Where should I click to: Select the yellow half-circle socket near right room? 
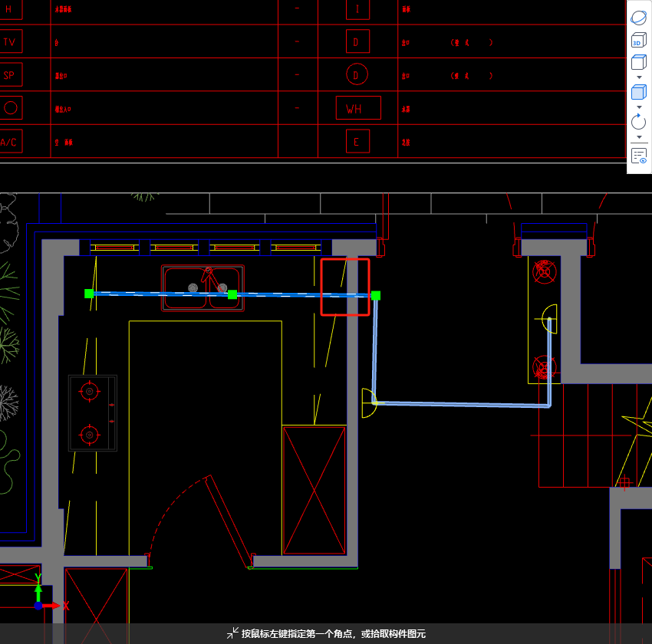coord(549,319)
